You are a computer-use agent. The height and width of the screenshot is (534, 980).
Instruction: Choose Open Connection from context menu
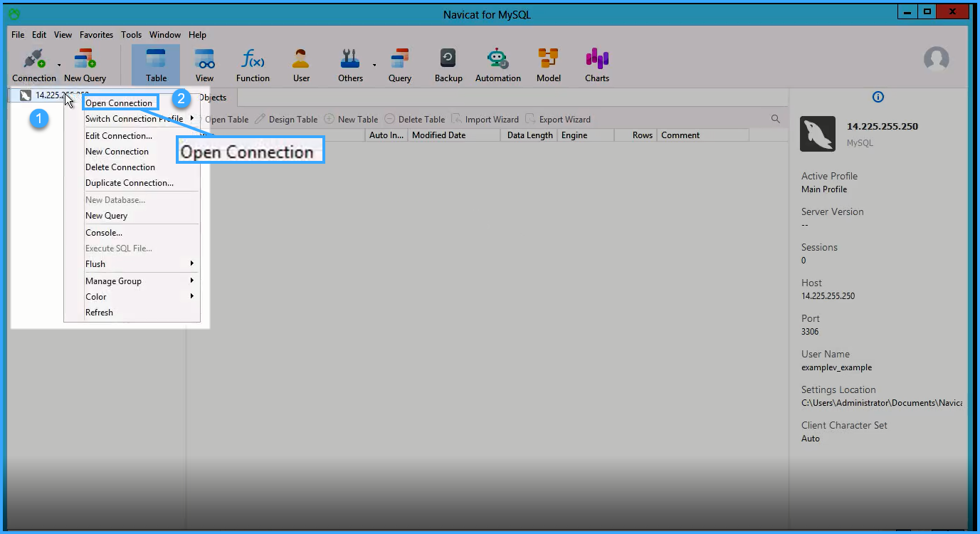(x=119, y=103)
